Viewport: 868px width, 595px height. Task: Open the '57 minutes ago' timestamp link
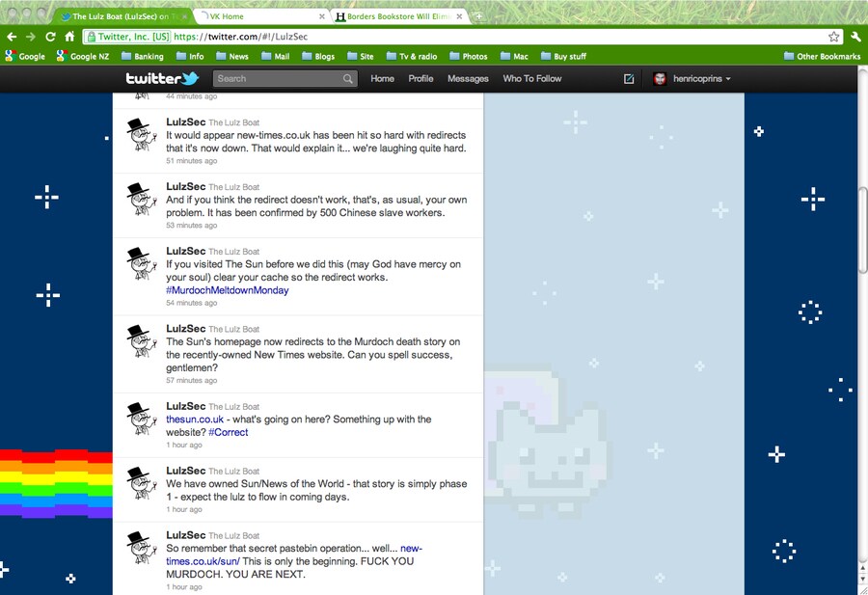click(192, 380)
